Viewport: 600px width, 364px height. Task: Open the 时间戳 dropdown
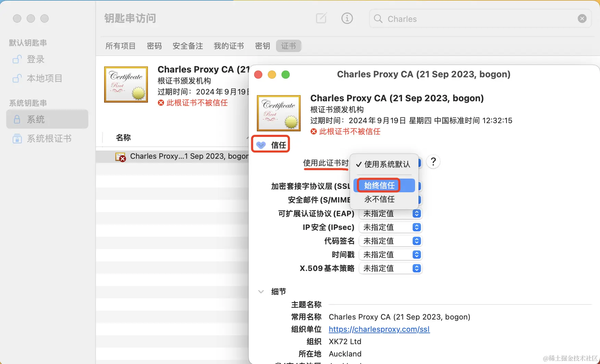(x=390, y=255)
